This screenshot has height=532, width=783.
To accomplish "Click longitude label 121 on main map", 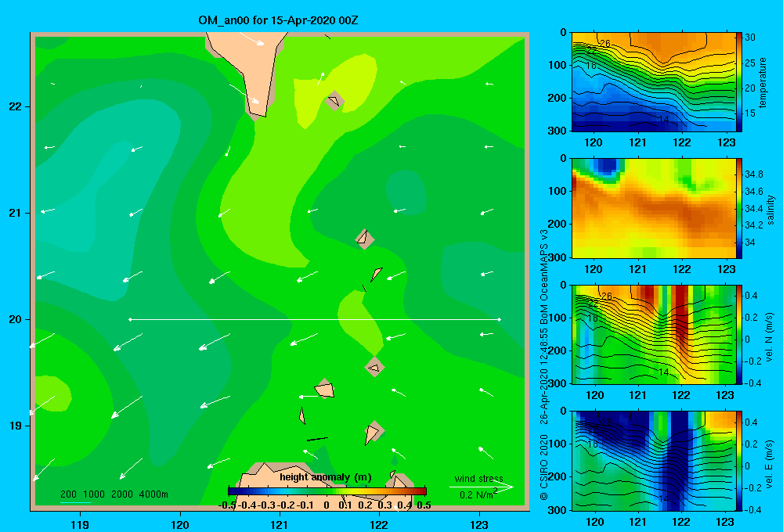I will coord(280,524).
